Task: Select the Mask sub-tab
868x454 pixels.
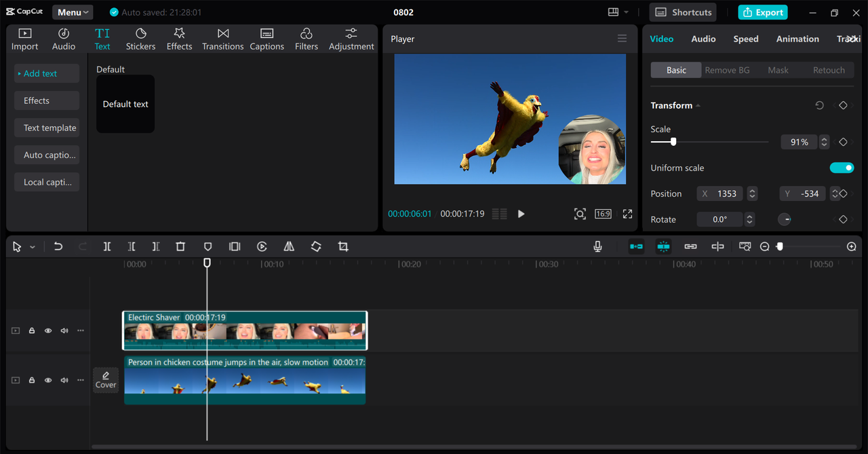Action: click(x=778, y=70)
